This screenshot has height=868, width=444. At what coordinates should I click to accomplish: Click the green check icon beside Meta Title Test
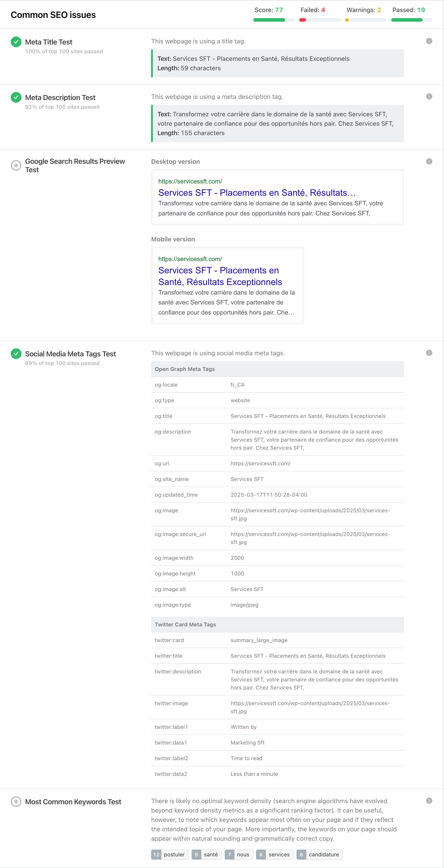[16, 42]
